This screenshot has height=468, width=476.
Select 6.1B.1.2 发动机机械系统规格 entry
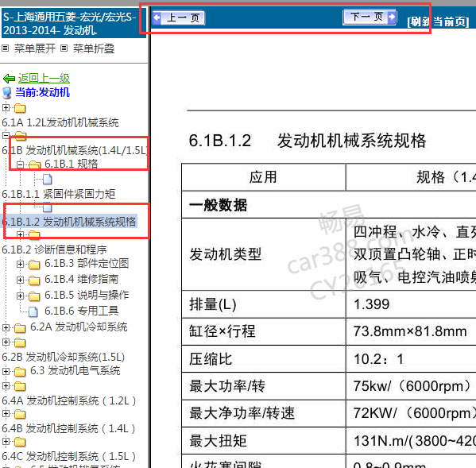coord(69,222)
